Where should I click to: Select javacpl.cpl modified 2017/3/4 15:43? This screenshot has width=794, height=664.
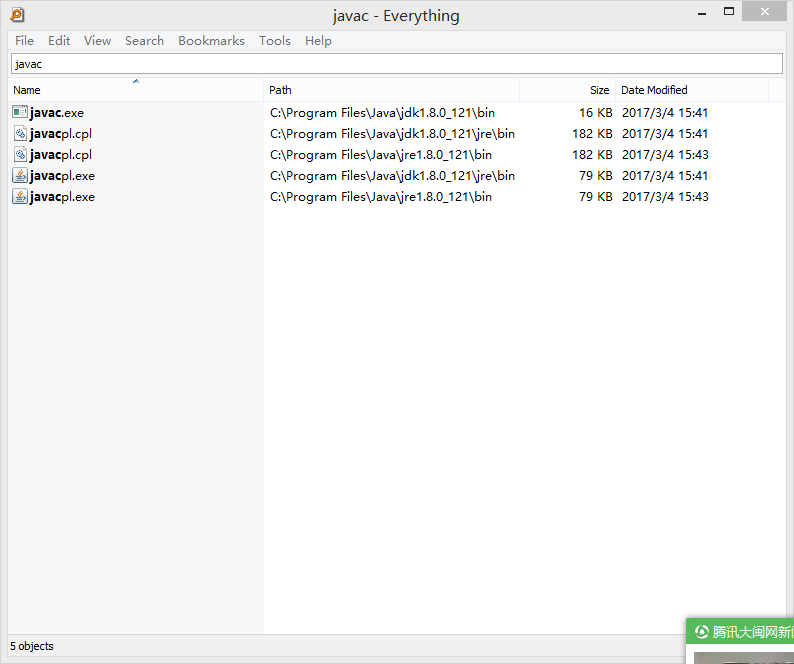[x=61, y=154]
